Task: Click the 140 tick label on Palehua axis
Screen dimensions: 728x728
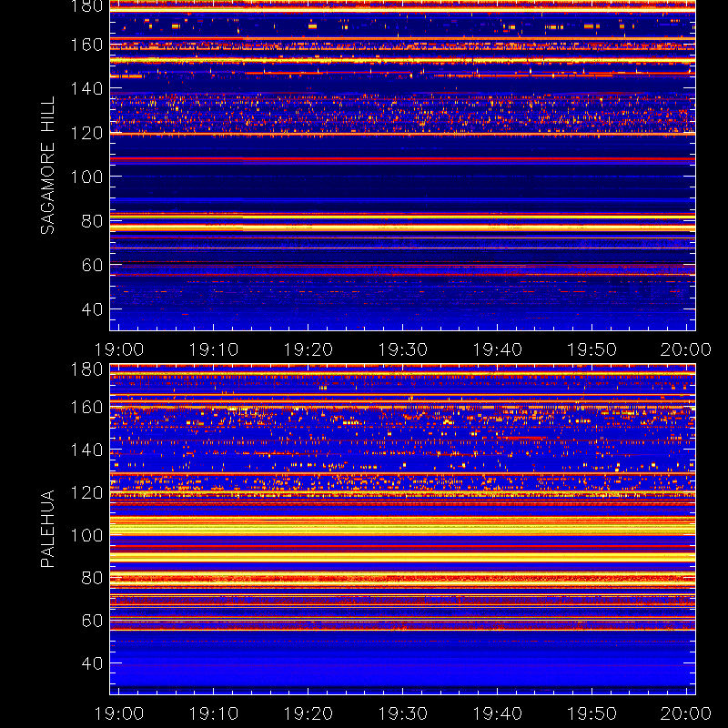Action: point(86,450)
